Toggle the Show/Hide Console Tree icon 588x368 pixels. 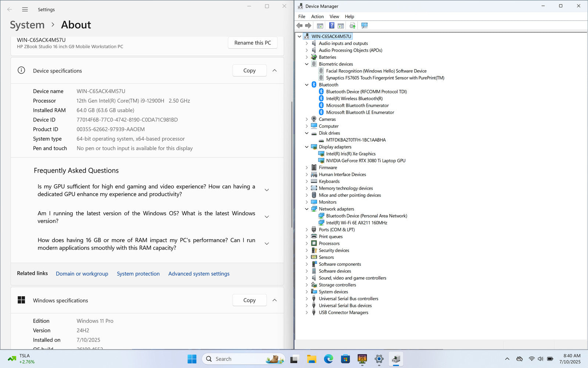tap(320, 25)
